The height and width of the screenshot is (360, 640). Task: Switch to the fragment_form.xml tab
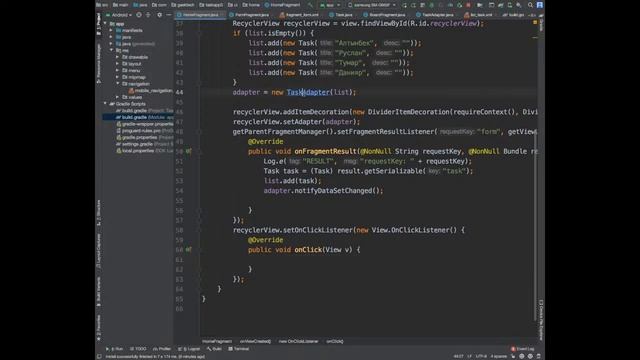(x=299, y=15)
